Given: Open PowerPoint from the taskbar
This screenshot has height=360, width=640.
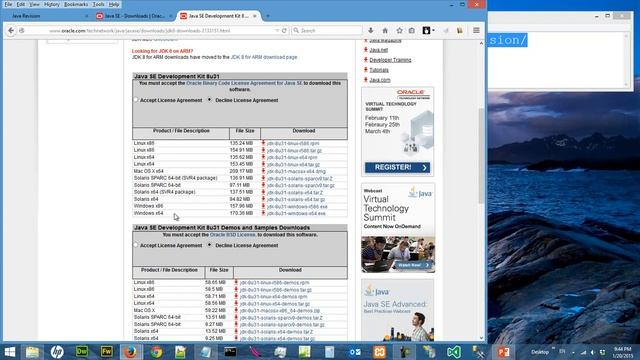Looking at the screenshot, I should tap(504, 352).
